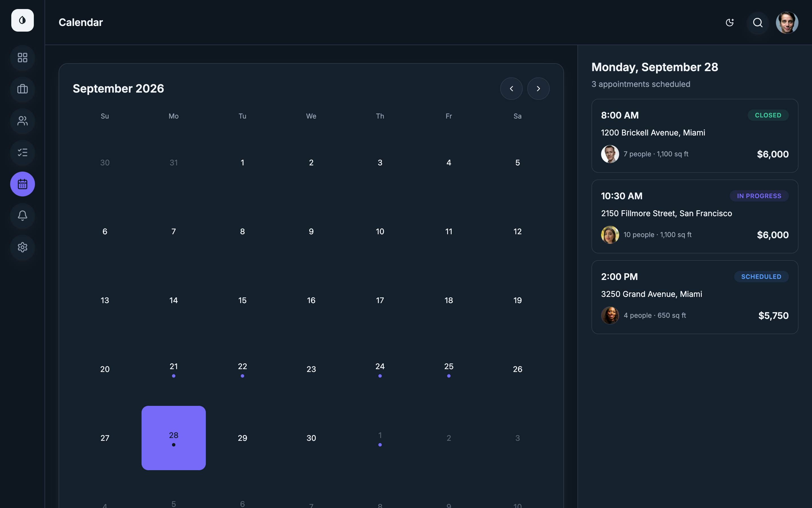Image resolution: width=812 pixels, height=508 pixels.
Task: Pick August 31 greyed day
Action: tap(173, 162)
